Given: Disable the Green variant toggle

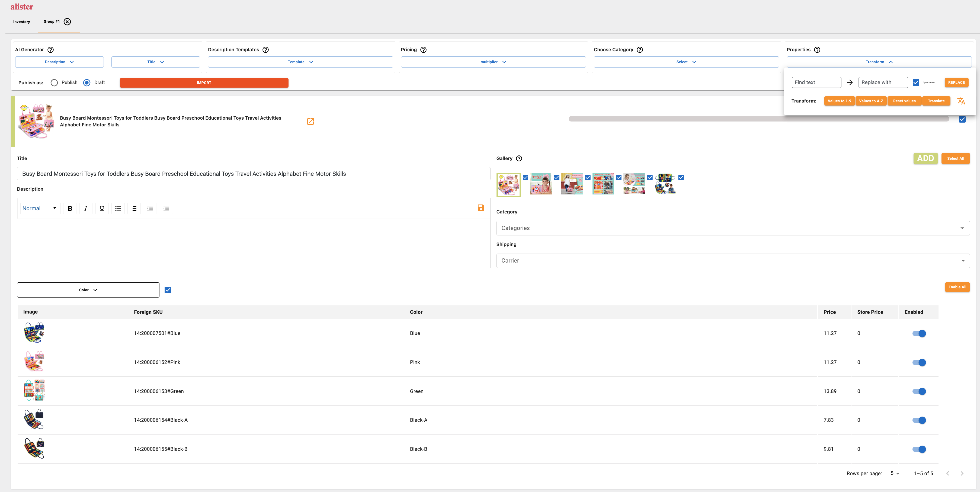Looking at the screenshot, I should pyautogui.click(x=919, y=391).
